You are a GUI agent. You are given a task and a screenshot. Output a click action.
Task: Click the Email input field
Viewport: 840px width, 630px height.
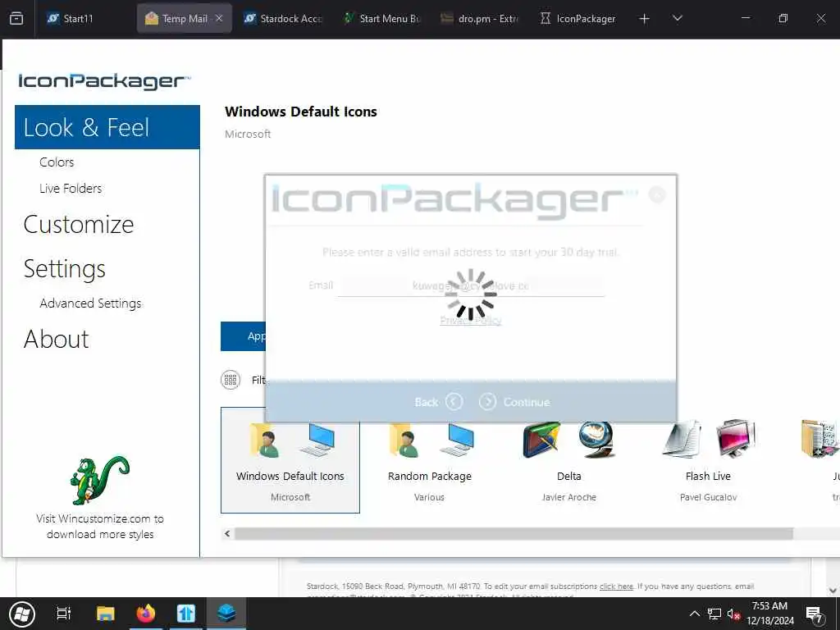pos(470,285)
